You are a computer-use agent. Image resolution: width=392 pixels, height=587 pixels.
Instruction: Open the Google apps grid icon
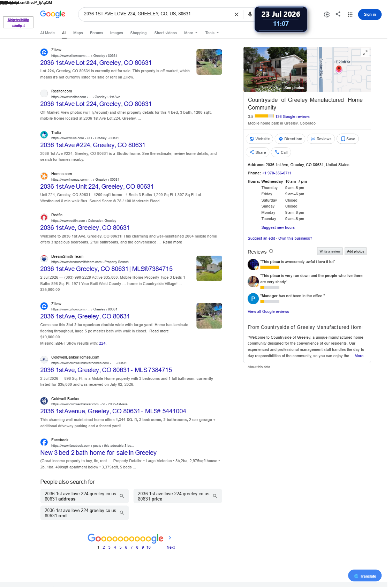click(350, 14)
